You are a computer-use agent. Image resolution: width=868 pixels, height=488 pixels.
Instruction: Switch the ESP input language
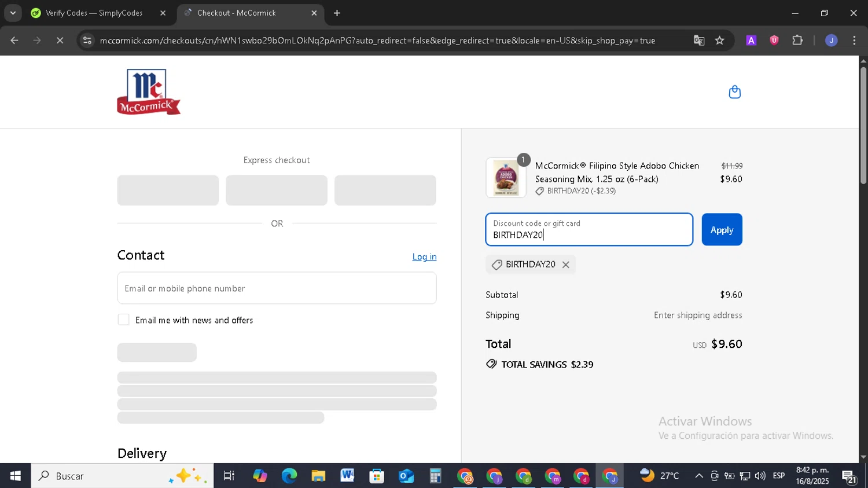coord(779,476)
